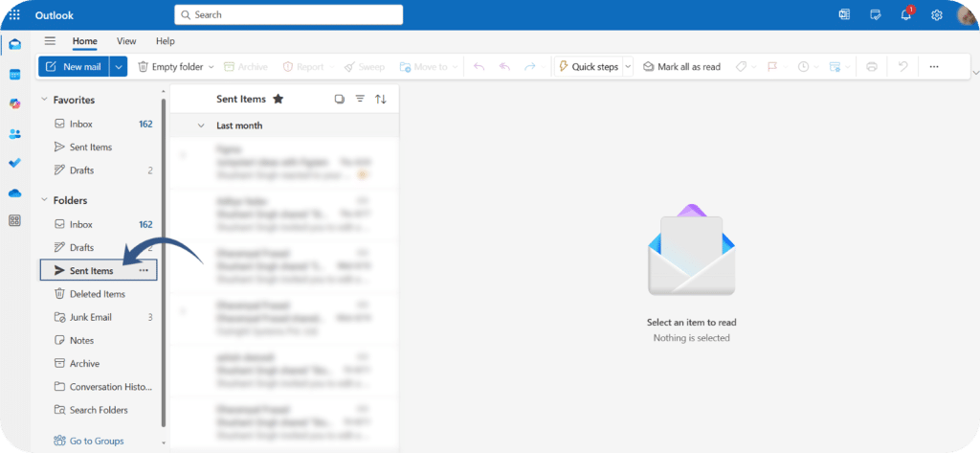Open the more options ellipsis in toolbar

[x=934, y=67]
